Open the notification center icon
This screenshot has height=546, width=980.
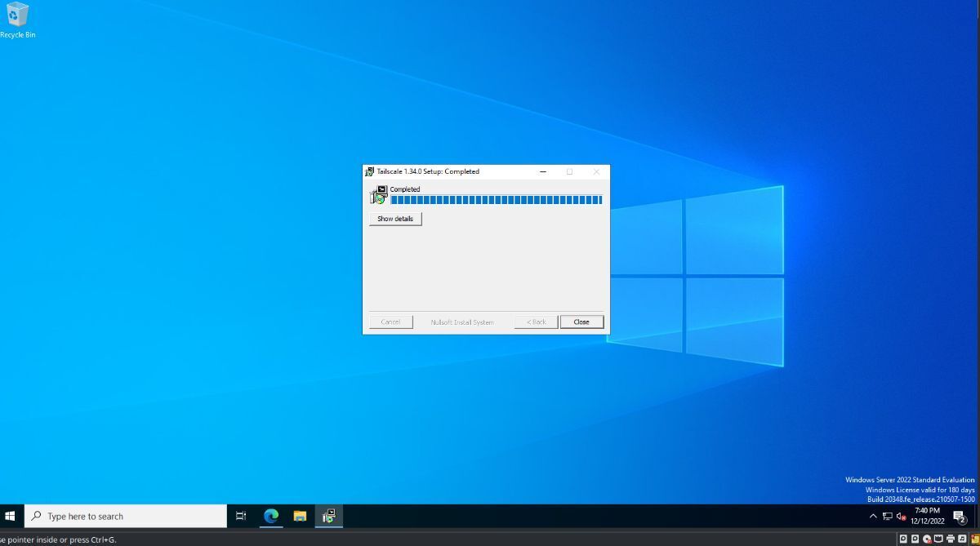click(x=960, y=516)
